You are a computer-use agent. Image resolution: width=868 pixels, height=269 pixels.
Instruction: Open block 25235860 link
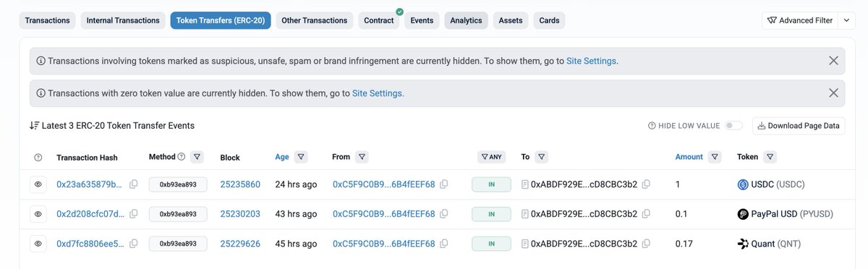click(240, 184)
